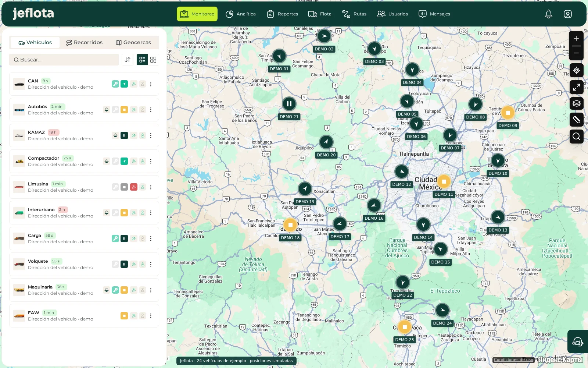
Task: Open the Usuarios section
Action: (x=392, y=14)
